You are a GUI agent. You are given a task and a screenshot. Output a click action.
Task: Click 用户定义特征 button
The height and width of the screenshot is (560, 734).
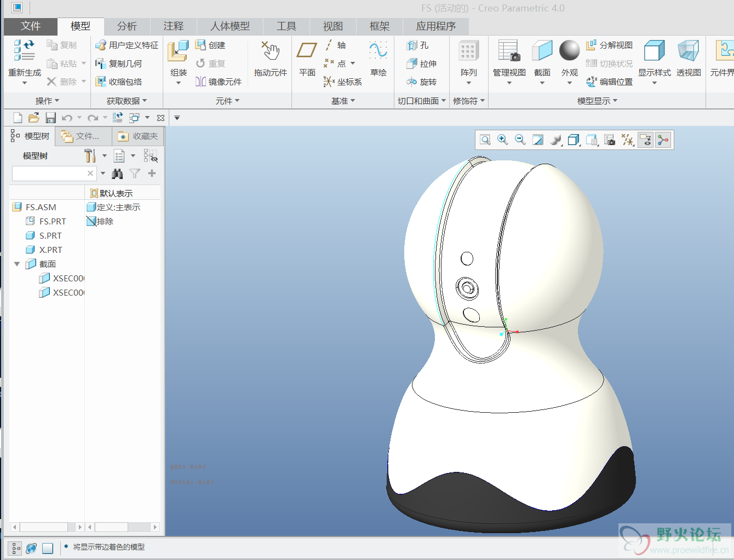[x=127, y=45]
